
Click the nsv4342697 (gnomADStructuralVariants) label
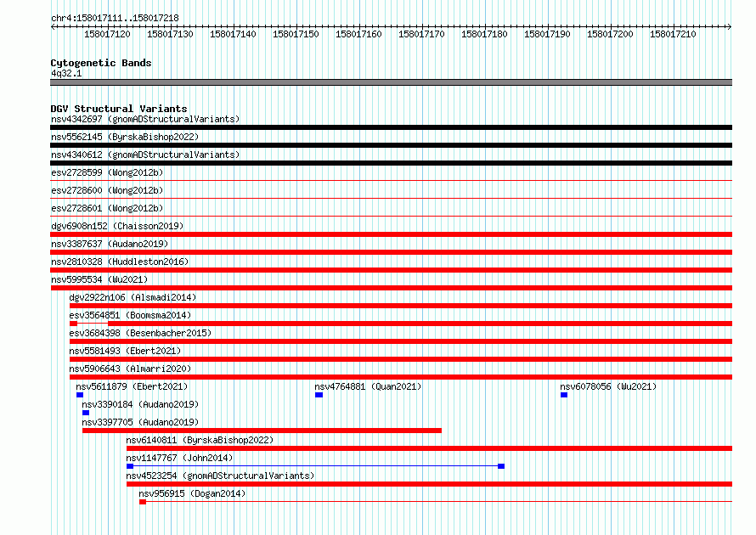[145, 119]
